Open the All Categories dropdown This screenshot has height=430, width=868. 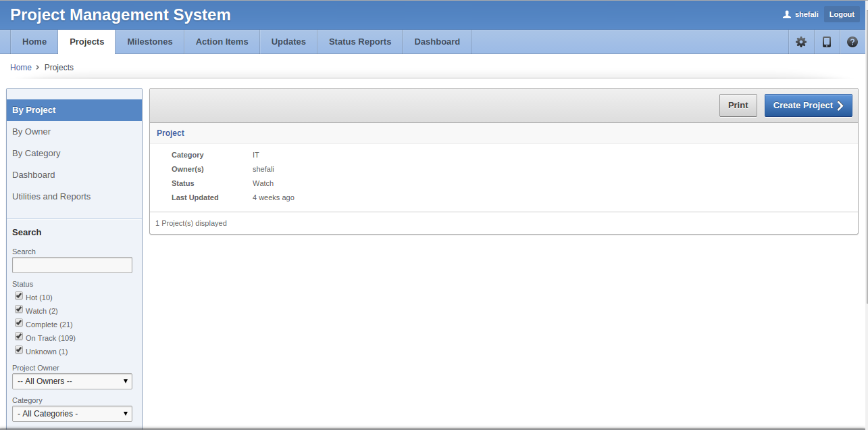click(72, 414)
